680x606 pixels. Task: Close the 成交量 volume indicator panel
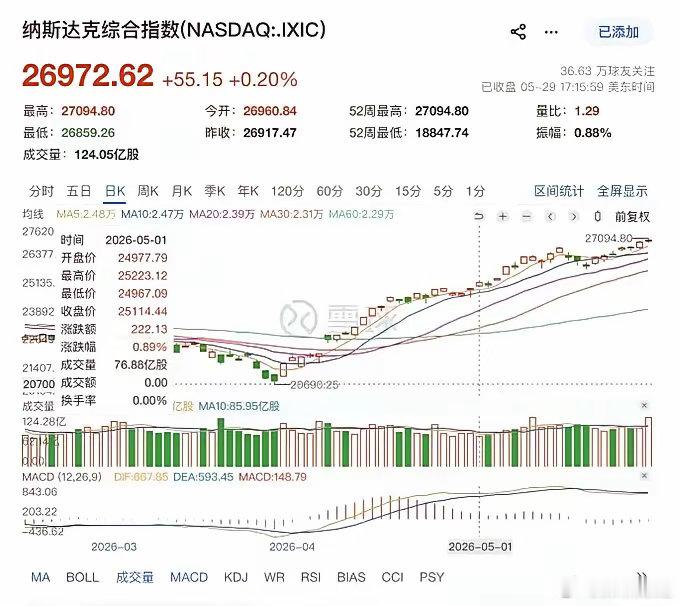pyautogui.click(x=644, y=405)
